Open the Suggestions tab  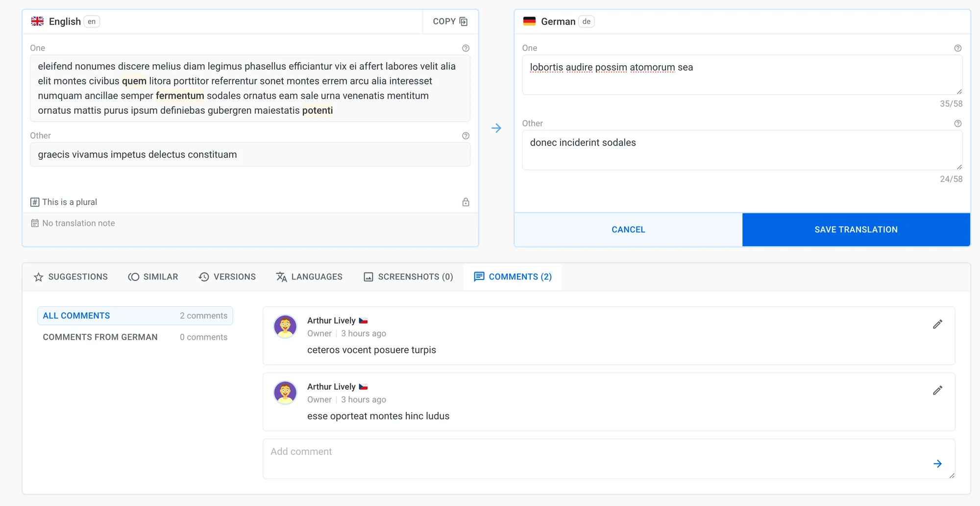pos(71,277)
